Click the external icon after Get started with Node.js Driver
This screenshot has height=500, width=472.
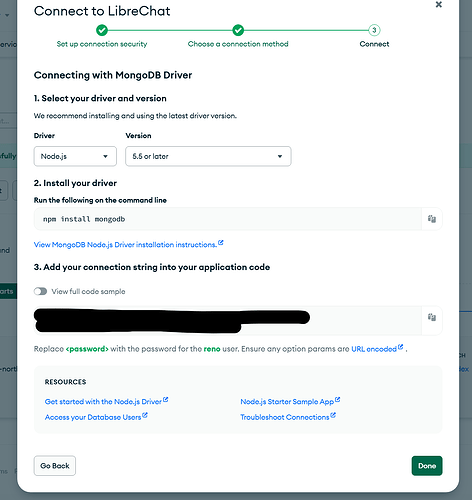[x=165, y=399]
